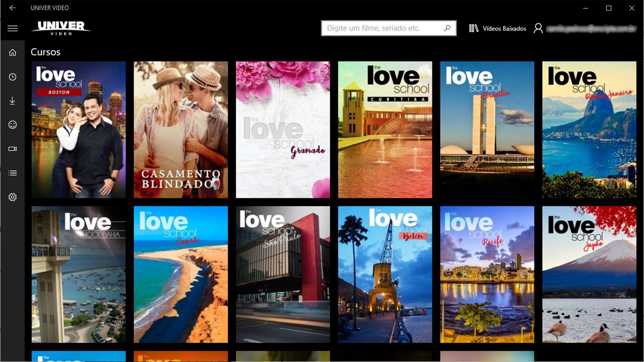Viewport: 644px width, 362px height.
Task: Click the Vídeos Baixados library icon
Action: (x=474, y=28)
